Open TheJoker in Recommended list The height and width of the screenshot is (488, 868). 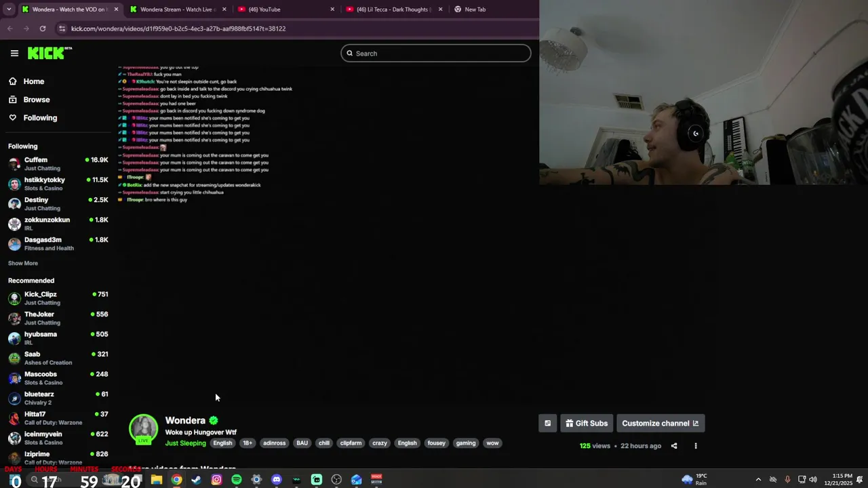[x=58, y=318]
